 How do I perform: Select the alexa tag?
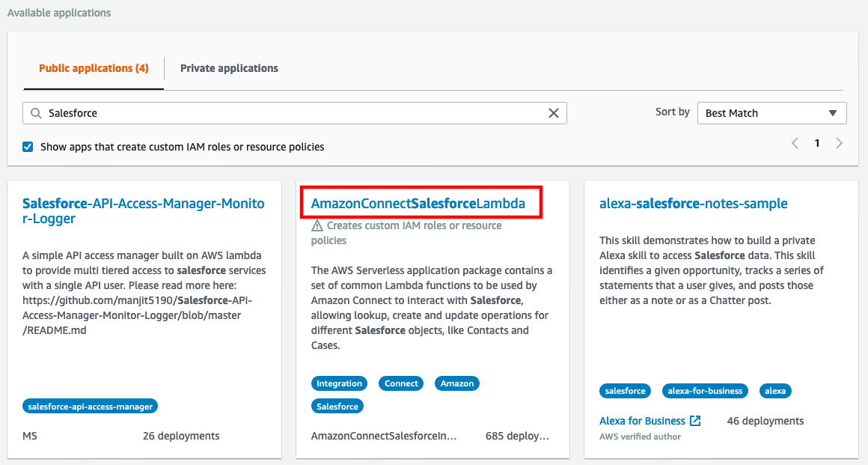pos(775,391)
